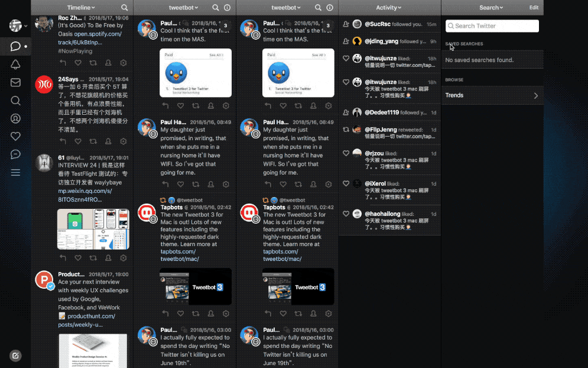Open the gear menu on 24Says tweet
Image resolution: width=588 pixels, height=368 pixels.
[x=124, y=141]
